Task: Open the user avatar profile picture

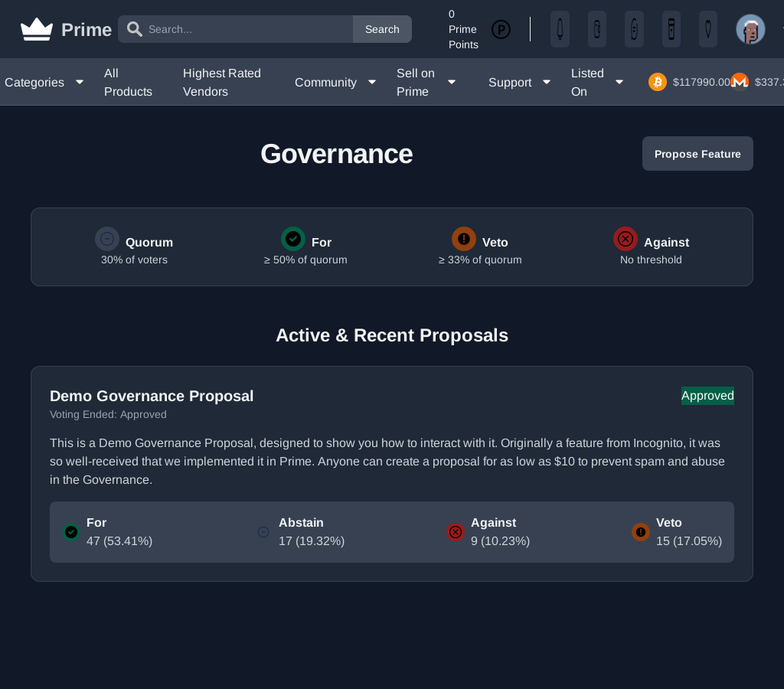Action: point(750,29)
